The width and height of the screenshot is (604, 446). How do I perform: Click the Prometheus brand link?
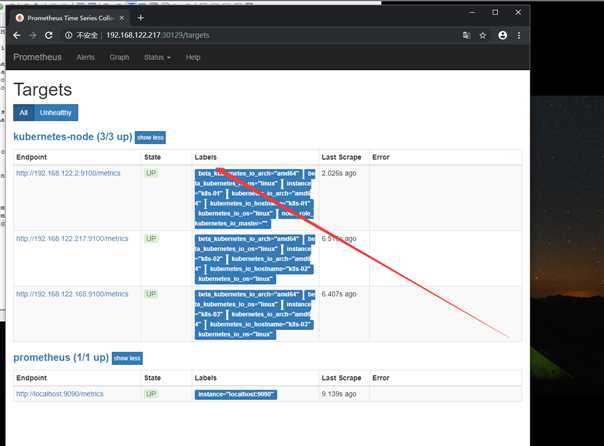(37, 57)
